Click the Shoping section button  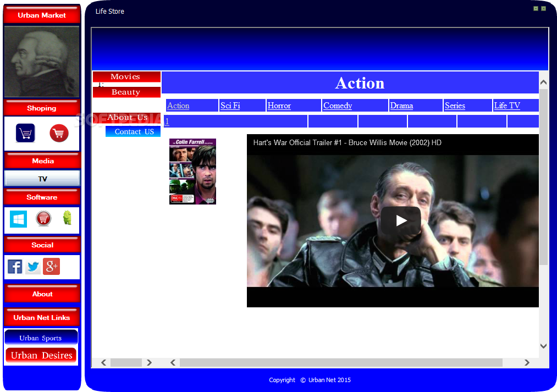42,108
